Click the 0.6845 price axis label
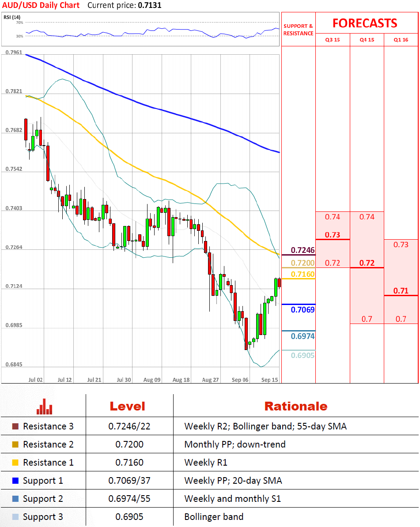The image size is (420, 527). (14, 364)
